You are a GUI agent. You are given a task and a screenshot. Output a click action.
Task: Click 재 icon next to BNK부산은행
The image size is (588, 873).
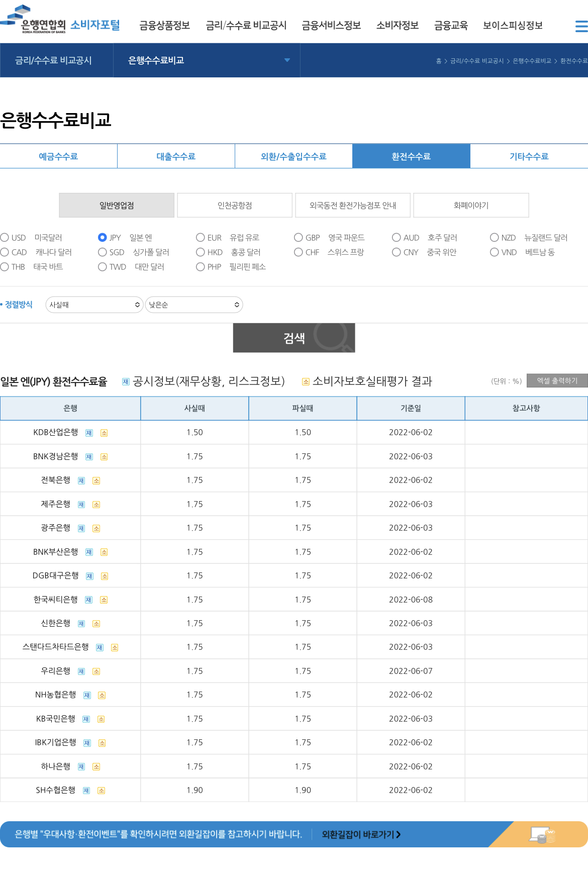[89, 552]
